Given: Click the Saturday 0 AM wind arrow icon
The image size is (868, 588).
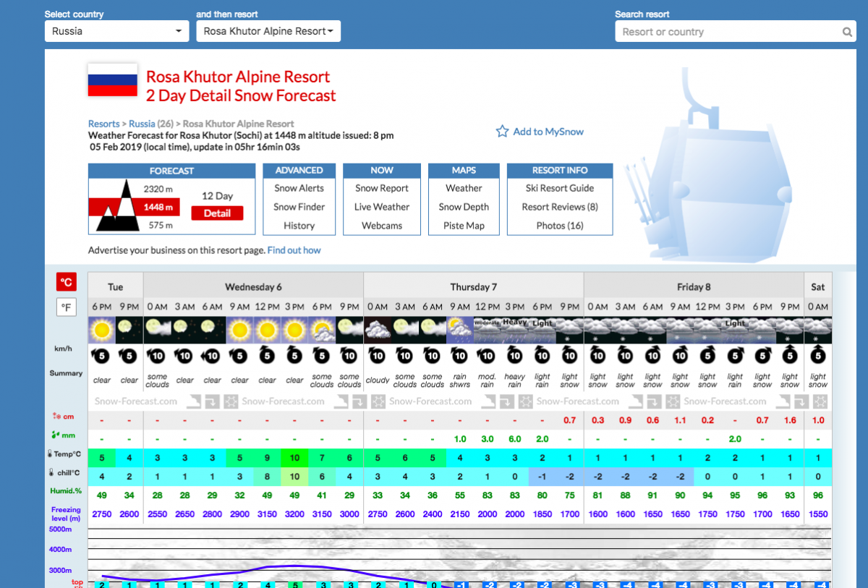Looking at the screenshot, I should (817, 355).
